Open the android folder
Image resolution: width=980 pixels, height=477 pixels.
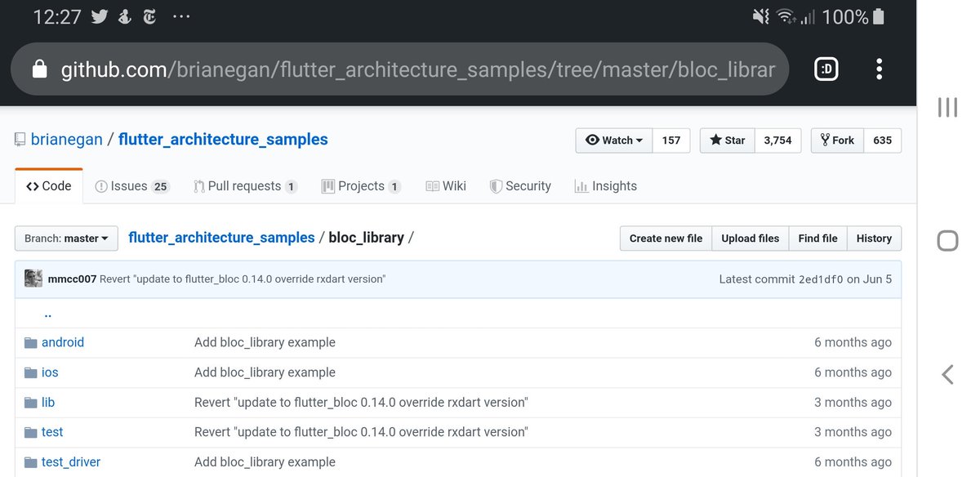[x=63, y=343]
